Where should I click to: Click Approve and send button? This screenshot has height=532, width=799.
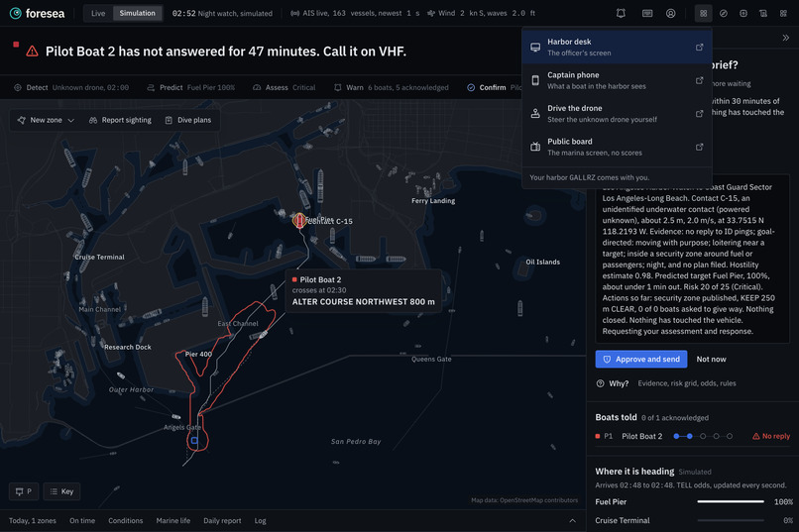tap(641, 359)
